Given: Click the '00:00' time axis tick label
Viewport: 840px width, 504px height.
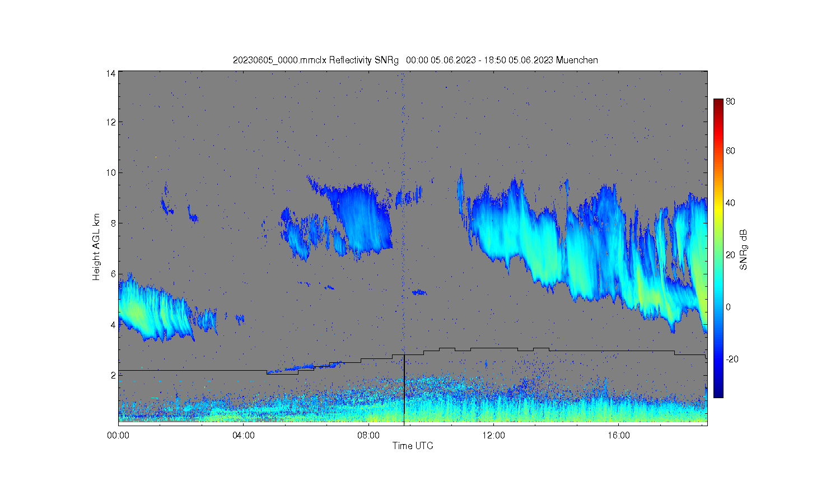Looking at the screenshot, I should pyautogui.click(x=118, y=435).
